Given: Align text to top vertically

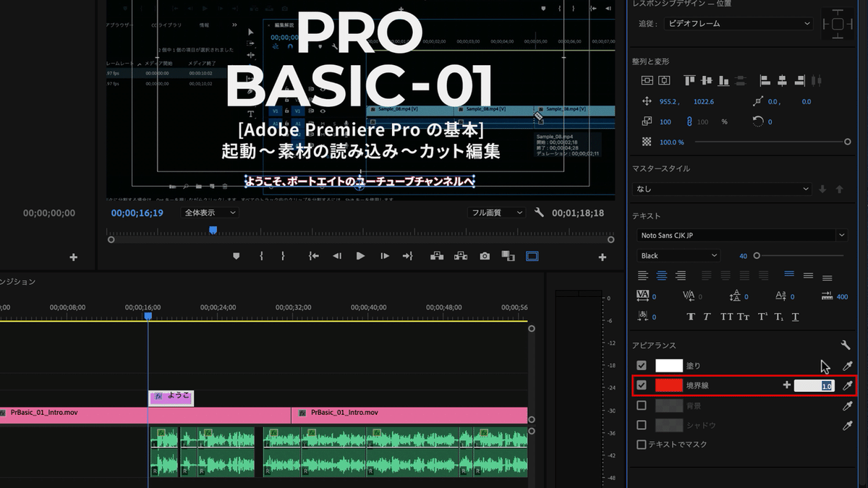Looking at the screenshot, I should [789, 275].
